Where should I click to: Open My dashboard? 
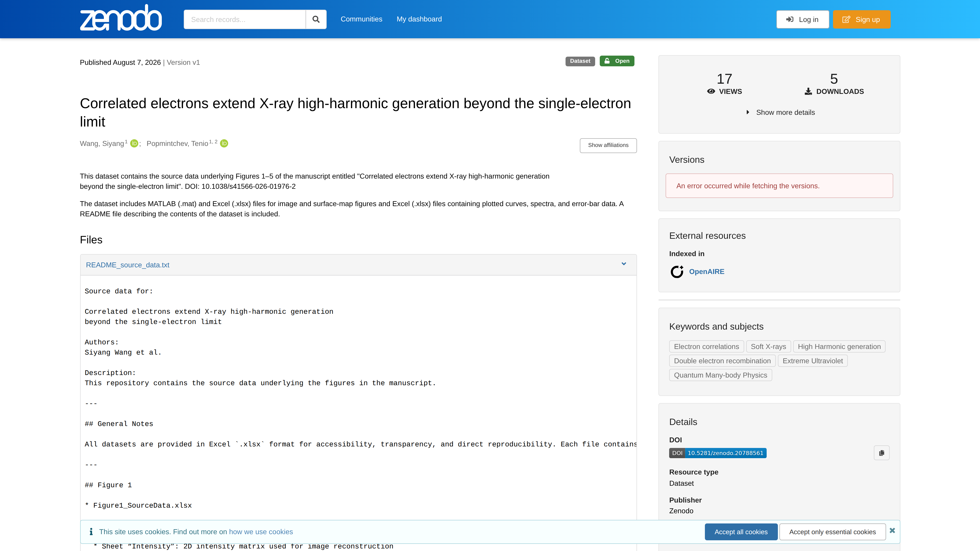419,19
